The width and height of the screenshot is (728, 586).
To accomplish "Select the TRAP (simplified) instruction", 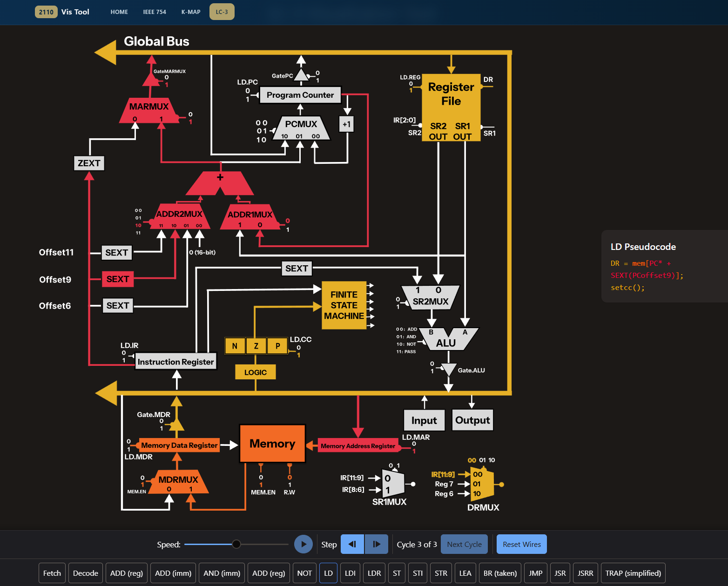I will pos(633,573).
